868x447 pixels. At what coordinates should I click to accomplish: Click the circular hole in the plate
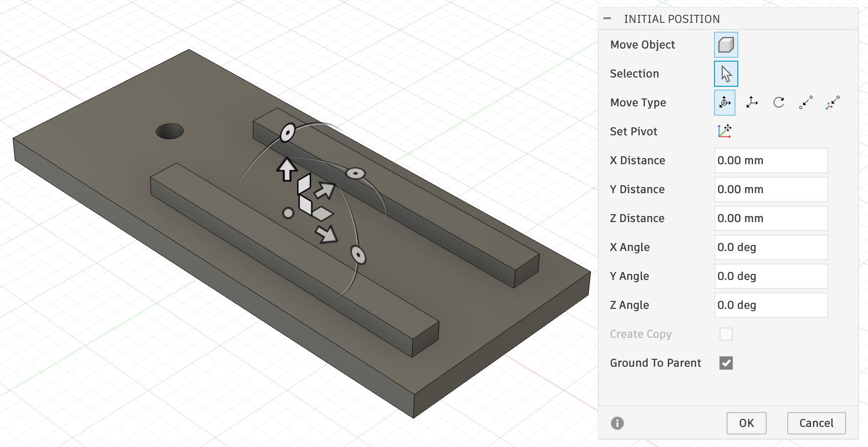point(170,131)
